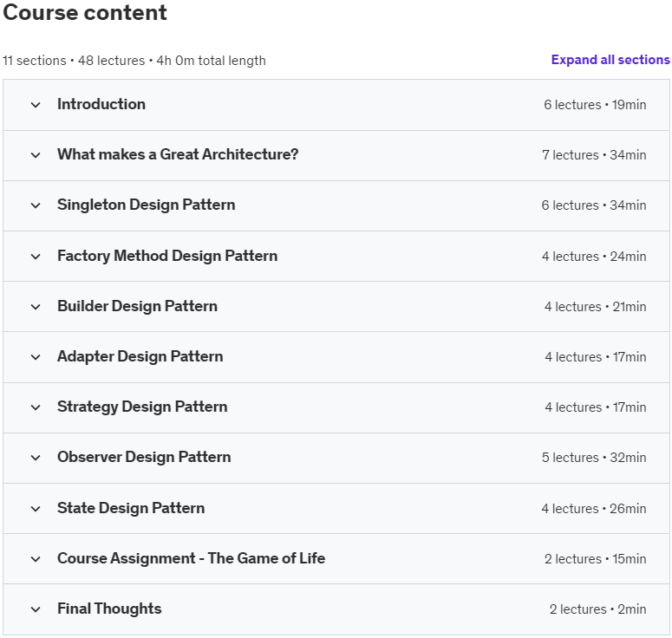Image resolution: width=672 pixels, height=638 pixels.
Task: Select the Builder Design Pattern title
Action: tap(138, 306)
